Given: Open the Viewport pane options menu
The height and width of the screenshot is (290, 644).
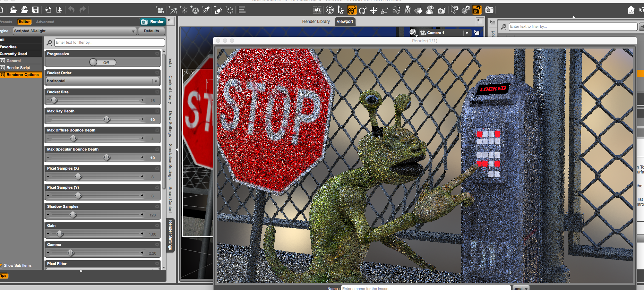Looking at the screenshot, I should 480,21.
